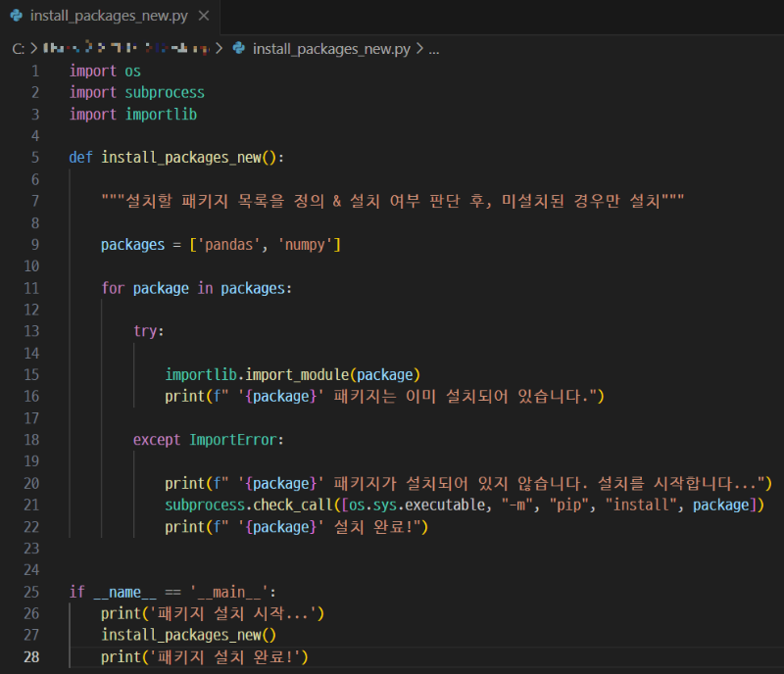Place cursor on 'os' in line 1 import
This screenshot has height=674, width=784.
(132, 71)
